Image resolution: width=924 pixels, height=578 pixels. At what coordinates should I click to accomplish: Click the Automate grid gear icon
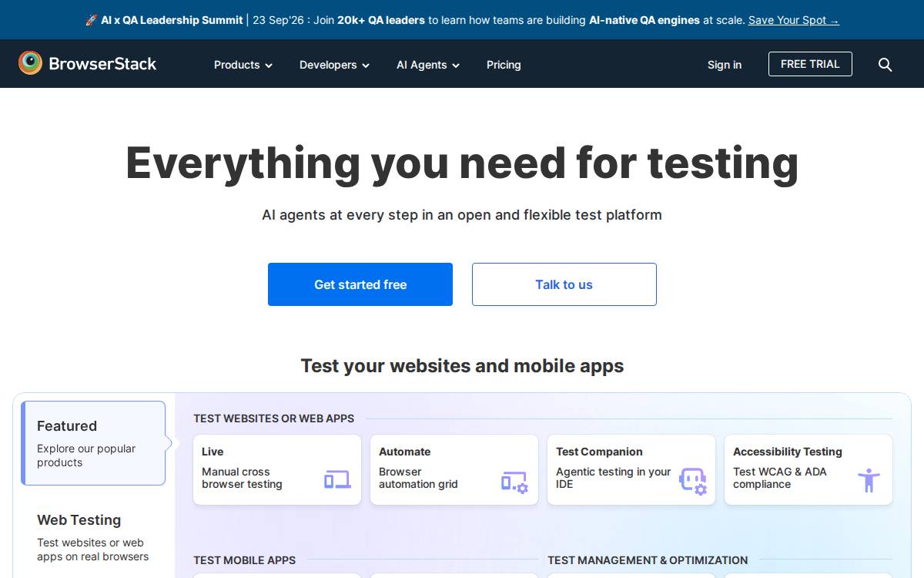pyautogui.click(x=514, y=482)
